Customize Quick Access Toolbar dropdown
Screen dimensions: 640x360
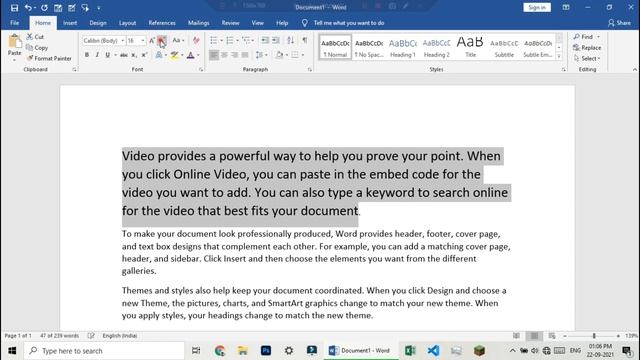(x=99, y=8)
